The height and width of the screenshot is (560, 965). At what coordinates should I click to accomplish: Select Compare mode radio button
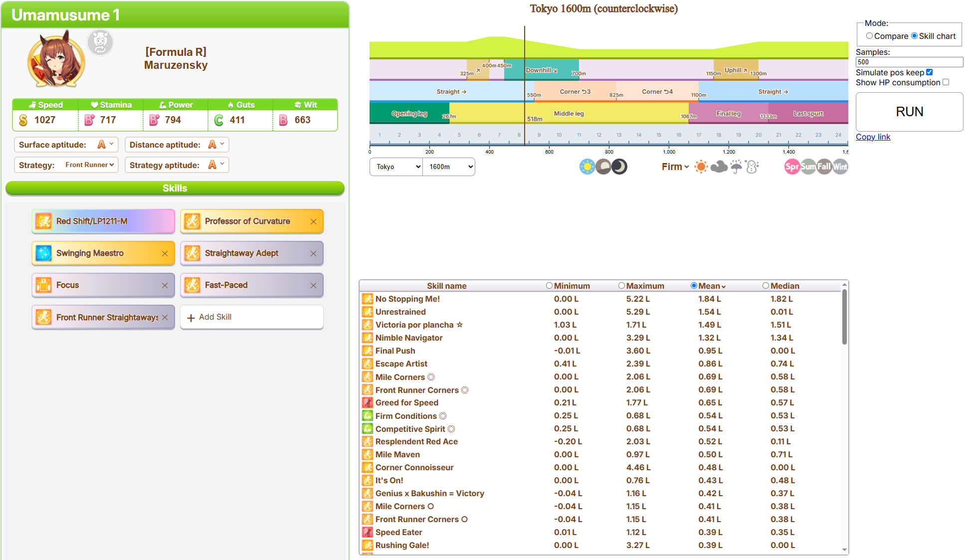tap(869, 36)
